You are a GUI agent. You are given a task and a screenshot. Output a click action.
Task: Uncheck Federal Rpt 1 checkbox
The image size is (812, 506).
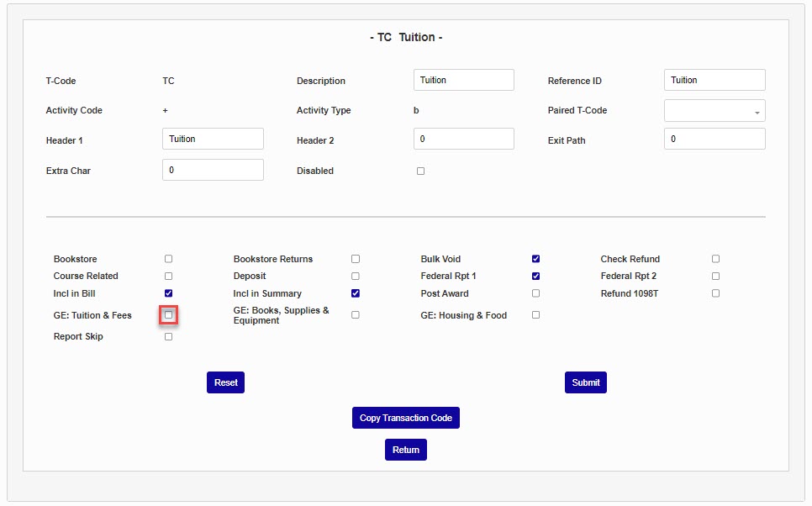pyautogui.click(x=535, y=276)
